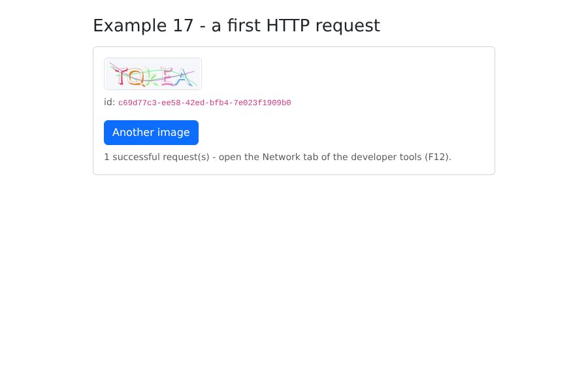Click the TQkEA captcha image
The height and width of the screenshot is (392, 588).
pyautogui.click(x=153, y=74)
